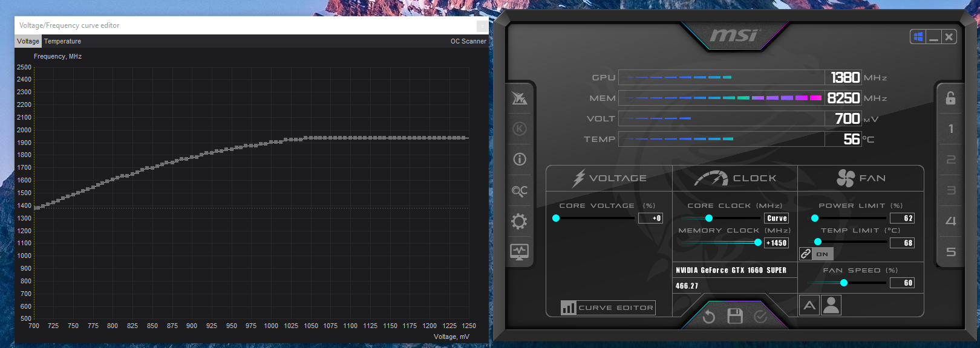Adjust the Memory Clock slider handle
980x348 pixels.
coord(758,242)
